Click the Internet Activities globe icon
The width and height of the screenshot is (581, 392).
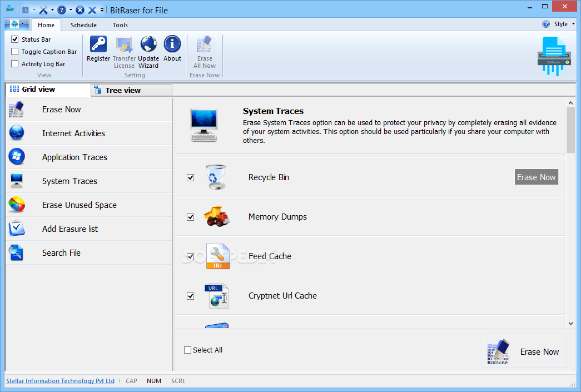pyautogui.click(x=17, y=133)
